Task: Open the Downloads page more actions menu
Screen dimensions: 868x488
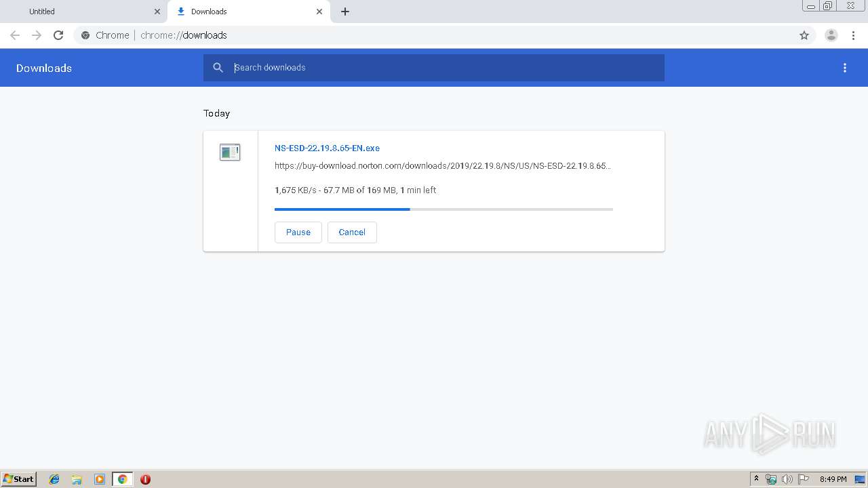Action: coord(845,68)
